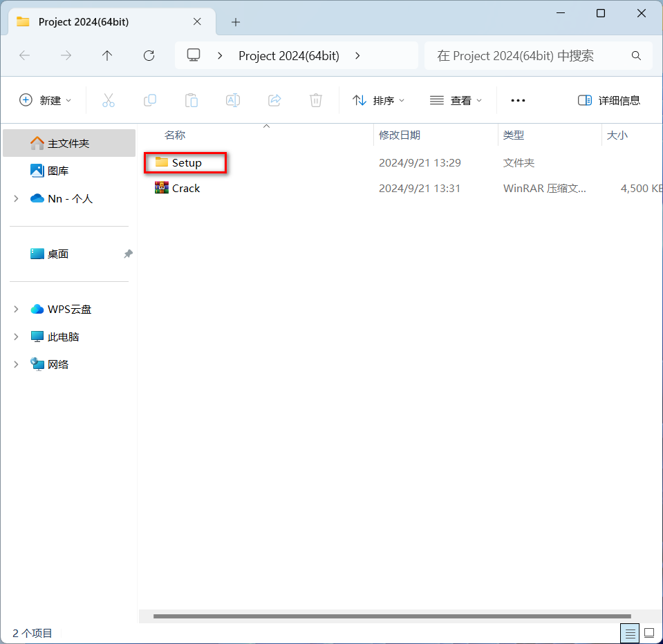This screenshot has width=663, height=644.
Task: Select the Crack file name
Action: pyautogui.click(x=185, y=188)
